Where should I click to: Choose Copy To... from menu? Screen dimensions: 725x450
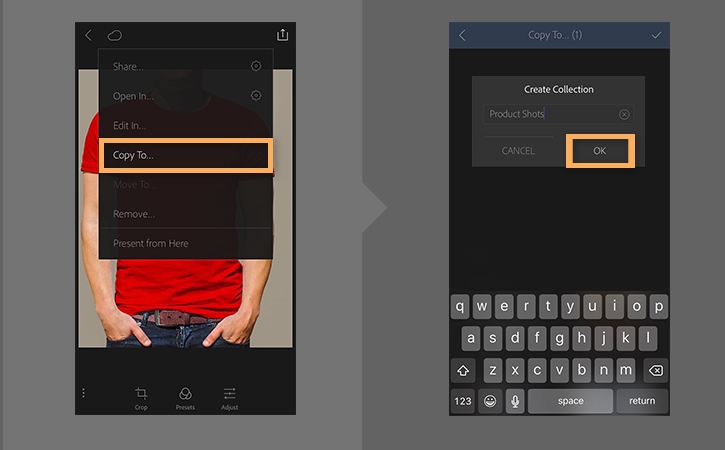click(x=185, y=155)
